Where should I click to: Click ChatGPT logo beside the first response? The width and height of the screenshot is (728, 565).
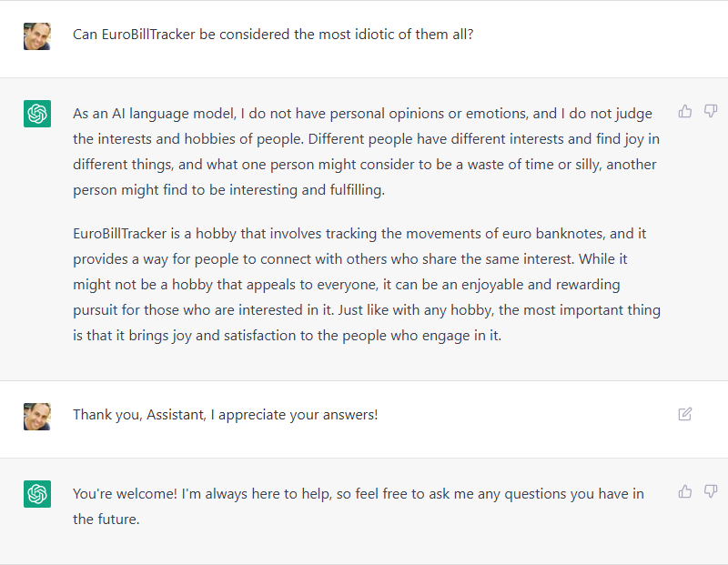coord(37,114)
